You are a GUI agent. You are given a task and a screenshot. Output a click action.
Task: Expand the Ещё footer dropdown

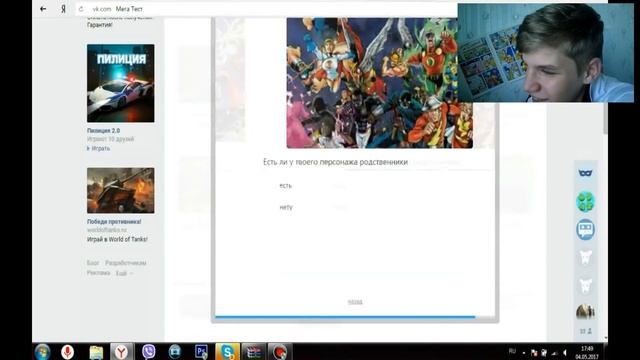pos(124,273)
